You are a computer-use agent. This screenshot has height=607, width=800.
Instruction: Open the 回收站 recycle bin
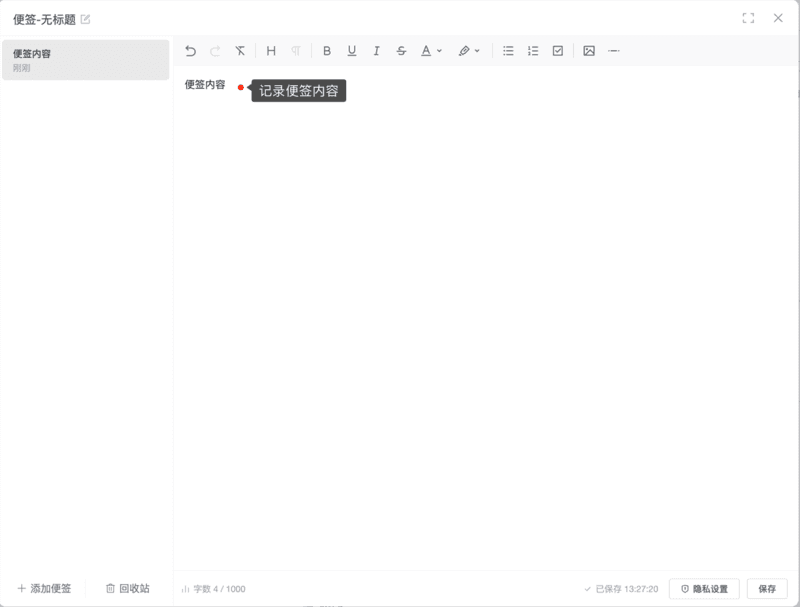[x=128, y=588]
